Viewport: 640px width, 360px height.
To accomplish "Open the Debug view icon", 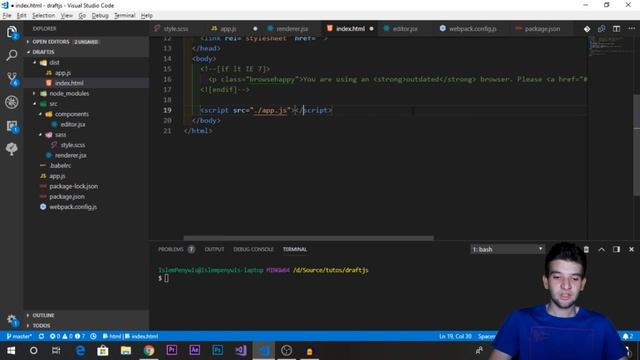I will (11, 102).
